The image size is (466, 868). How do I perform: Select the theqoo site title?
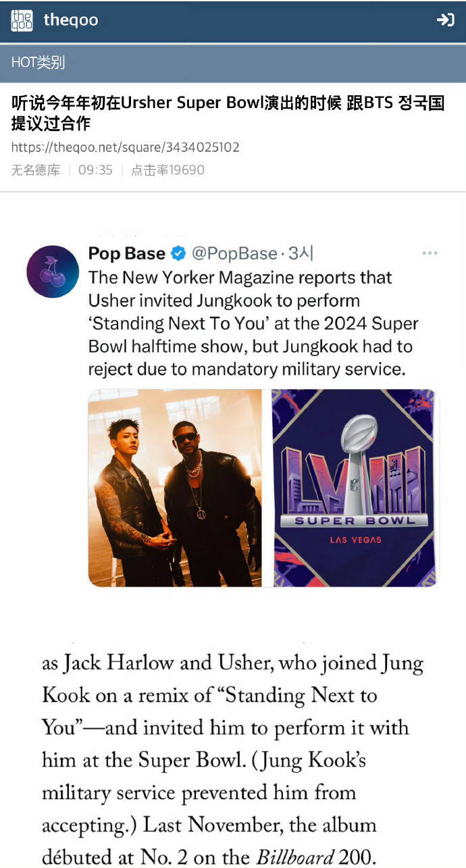[x=71, y=20]
